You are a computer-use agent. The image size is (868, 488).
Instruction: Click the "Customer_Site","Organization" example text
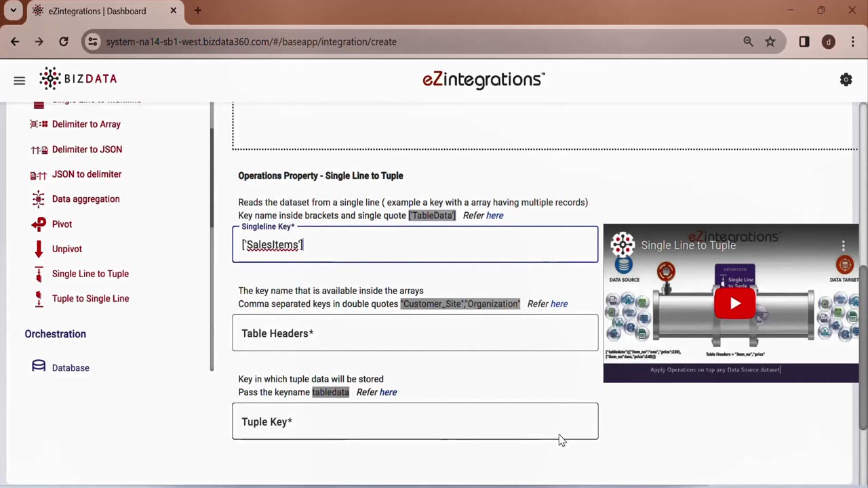click(460, 304)
